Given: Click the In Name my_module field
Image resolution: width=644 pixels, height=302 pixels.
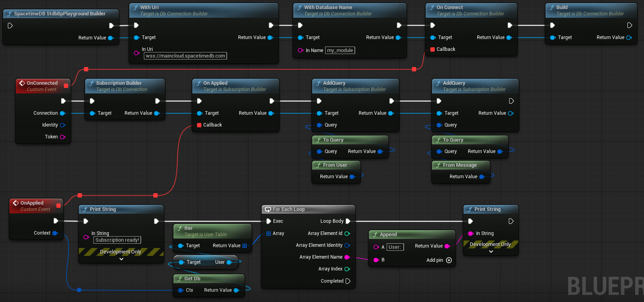Looking at the screenshot, I should [x=340, y=50].
